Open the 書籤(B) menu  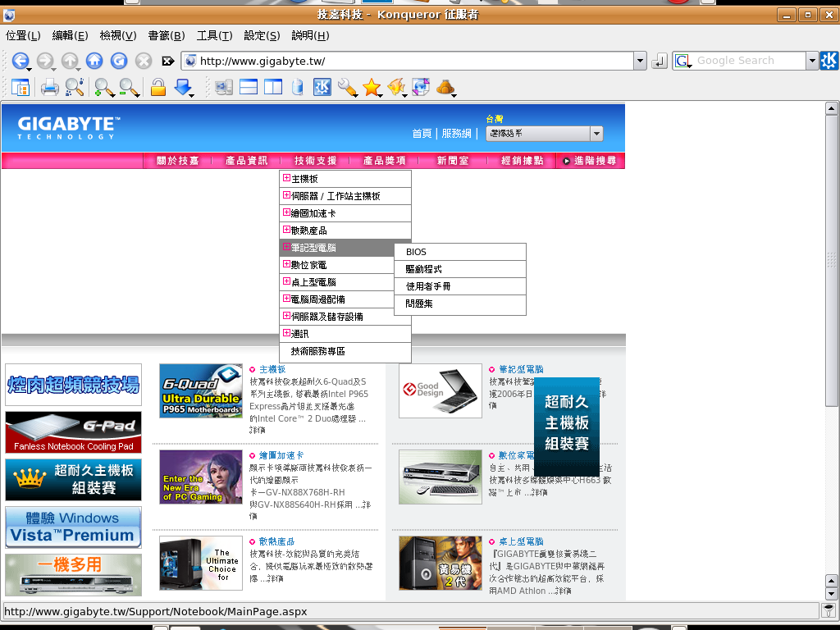166,35
